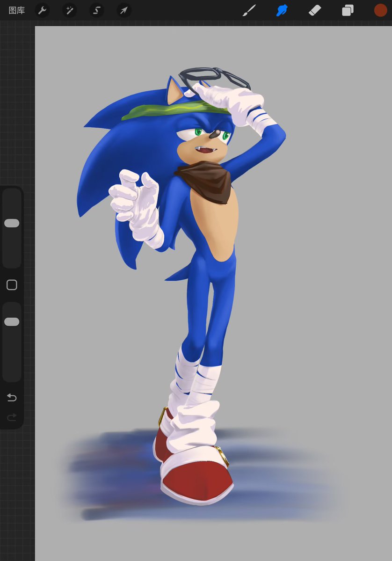Select the Eraser tool
392x561 pixels.
pyautogui.click(x=315, y=10)
